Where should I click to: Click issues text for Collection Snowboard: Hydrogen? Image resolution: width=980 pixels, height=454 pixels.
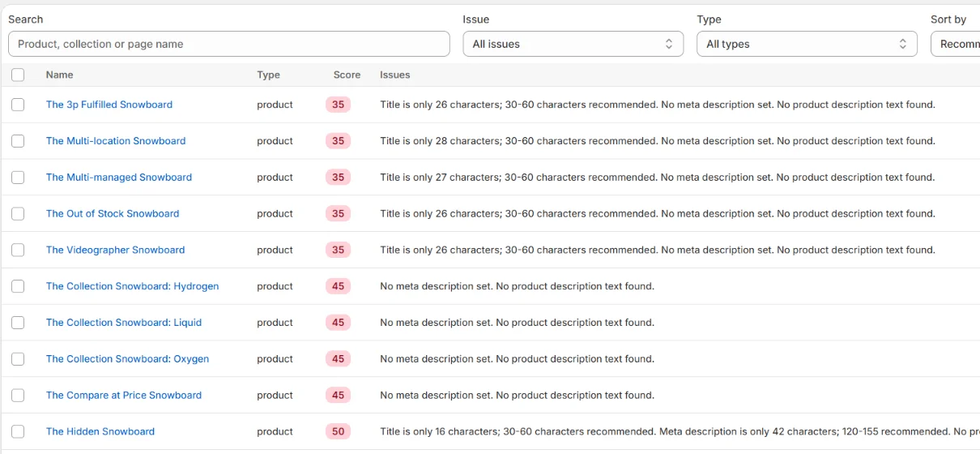click(517, 286)
